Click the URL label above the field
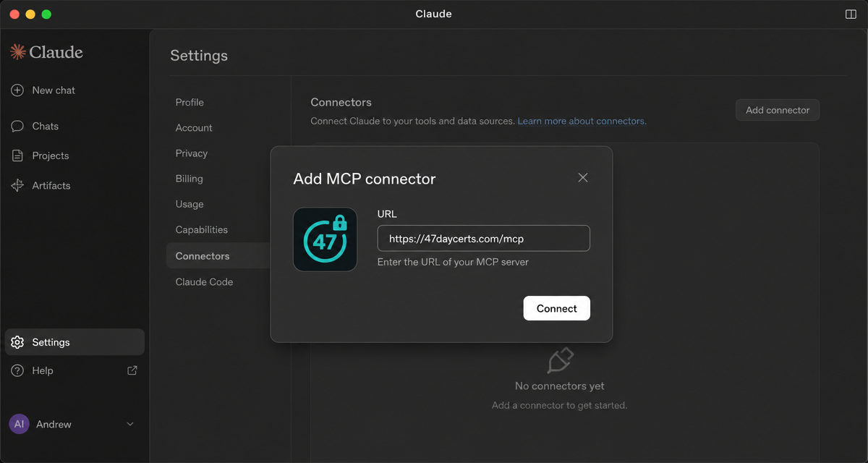Viewport: 868px width, 463px height. click(x=387, y=214)
